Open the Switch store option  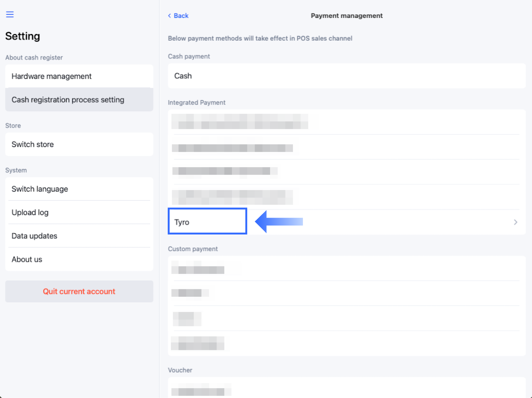(79, 144)
